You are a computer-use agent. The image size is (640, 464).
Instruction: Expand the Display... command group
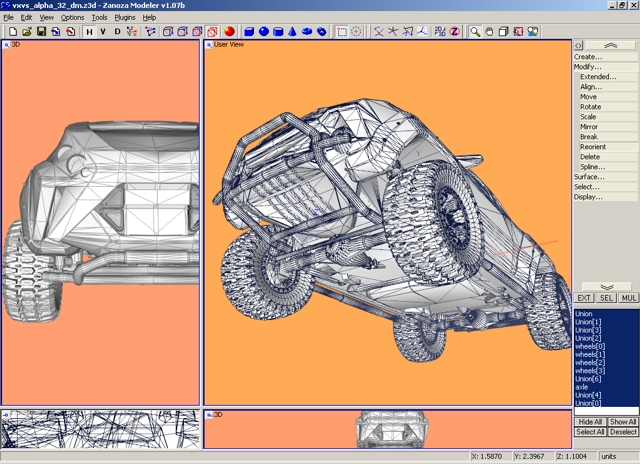(x=588, y=197)
